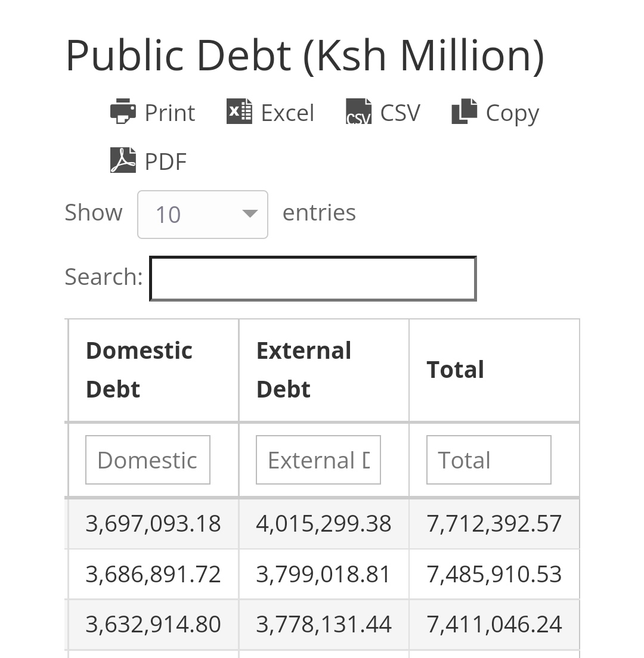Choose the CSV export label

(x=400, y=113)
